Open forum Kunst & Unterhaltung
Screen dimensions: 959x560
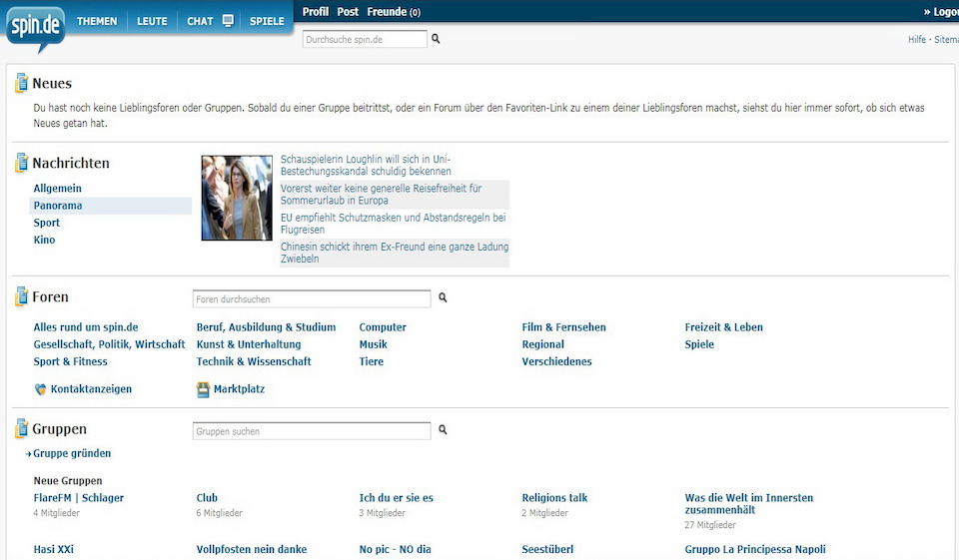249,344
